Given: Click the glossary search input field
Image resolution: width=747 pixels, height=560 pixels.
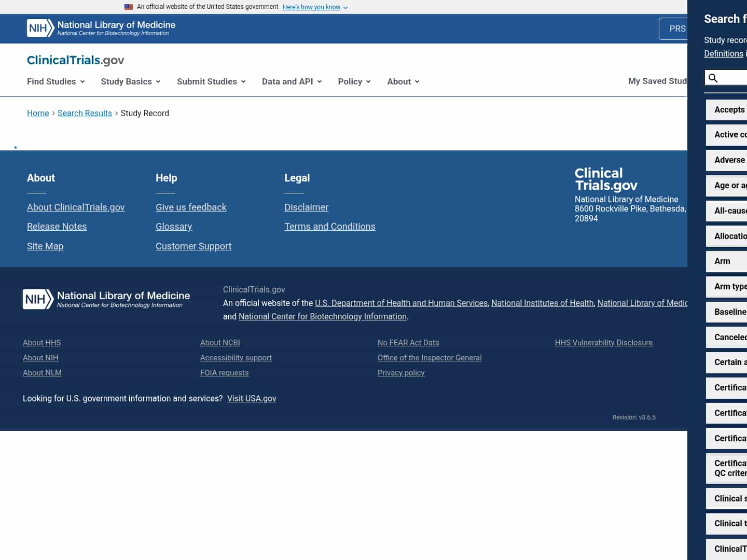Looking at the screenshot, I should [x=726, y=78].
